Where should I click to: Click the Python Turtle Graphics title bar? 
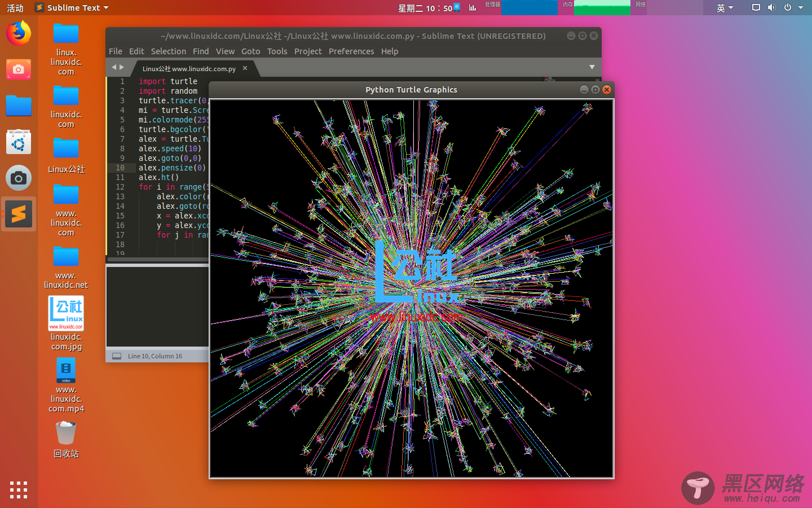click(411, 90)
